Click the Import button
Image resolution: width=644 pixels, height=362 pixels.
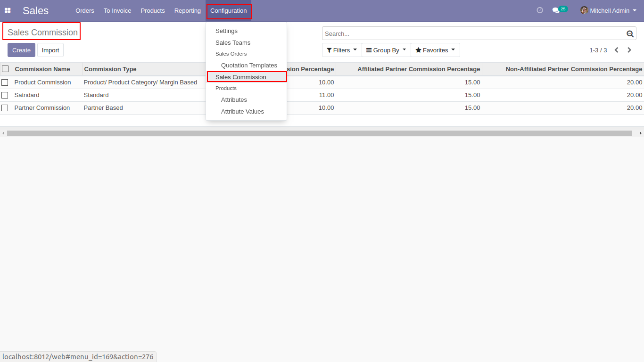[x=50, y=50]
